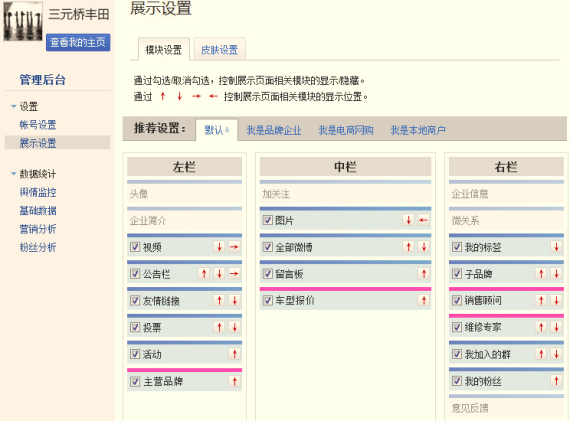Open the 默认 recommended settings dropdown
Image resolution: width=570 pixels, height=421 pixels.
(x=217, y=130)
